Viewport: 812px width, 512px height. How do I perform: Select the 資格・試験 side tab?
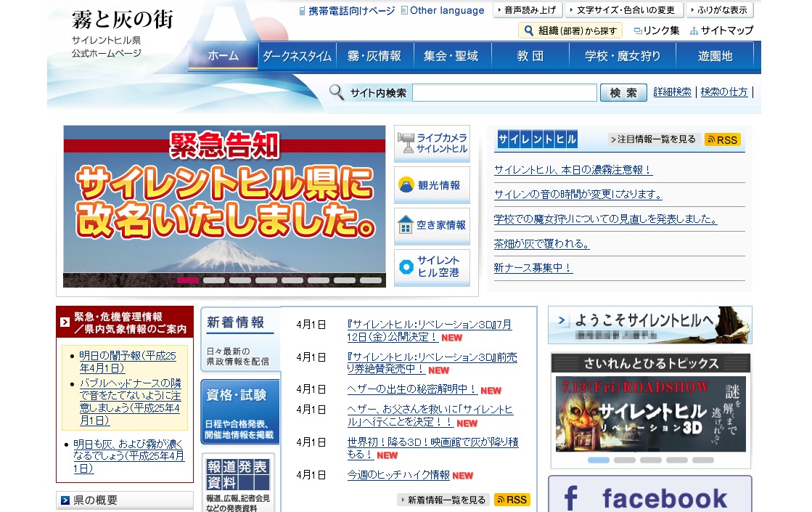[239, 412]
